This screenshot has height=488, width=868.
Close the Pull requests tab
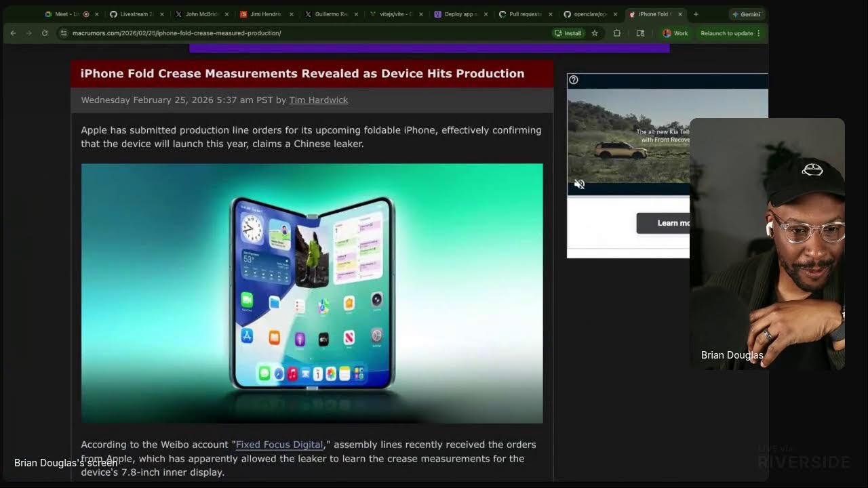point(550,14)
